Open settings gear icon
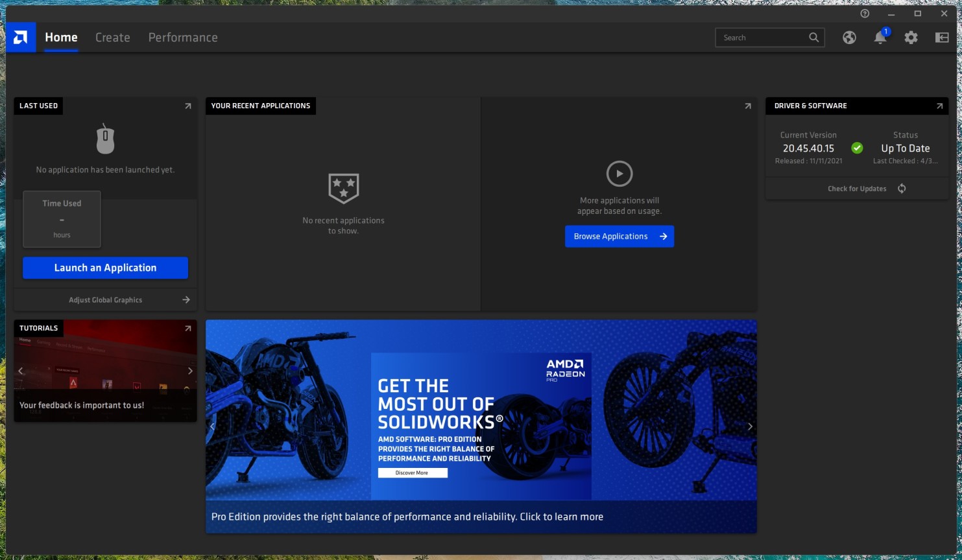 [x=911, y=38]
